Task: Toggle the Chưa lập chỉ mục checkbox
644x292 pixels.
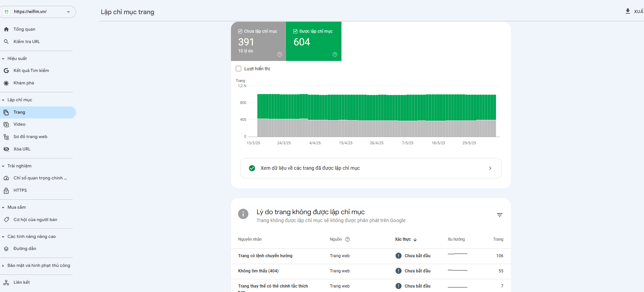Action: pyautogui.click(x=240, y=31)
